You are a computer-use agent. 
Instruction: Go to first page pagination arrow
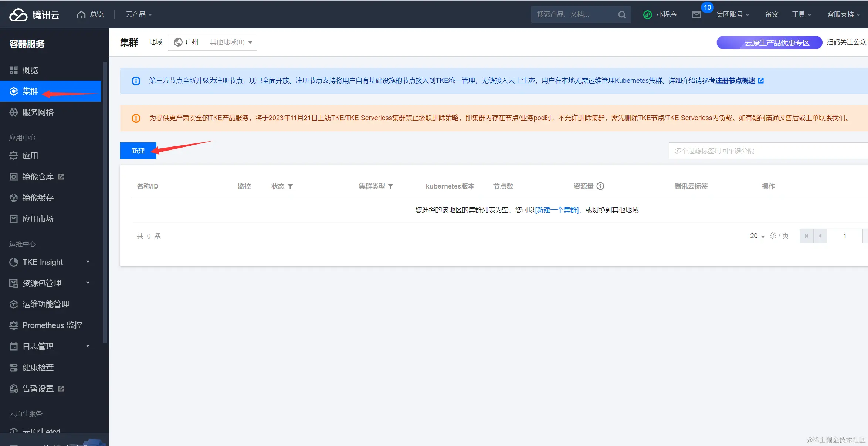806,236
